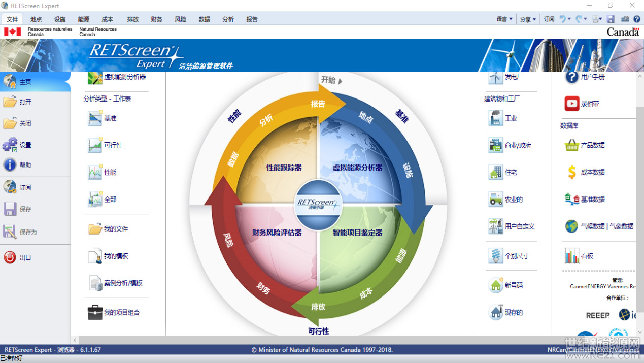Go to 主页 in the left sidebar
This screenshot has width=644, height=363.
tap(35, 82)
